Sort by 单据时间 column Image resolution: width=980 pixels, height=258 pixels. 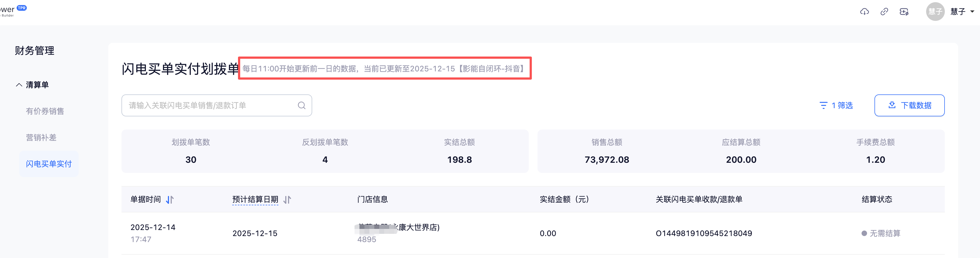tap(170, 200)
